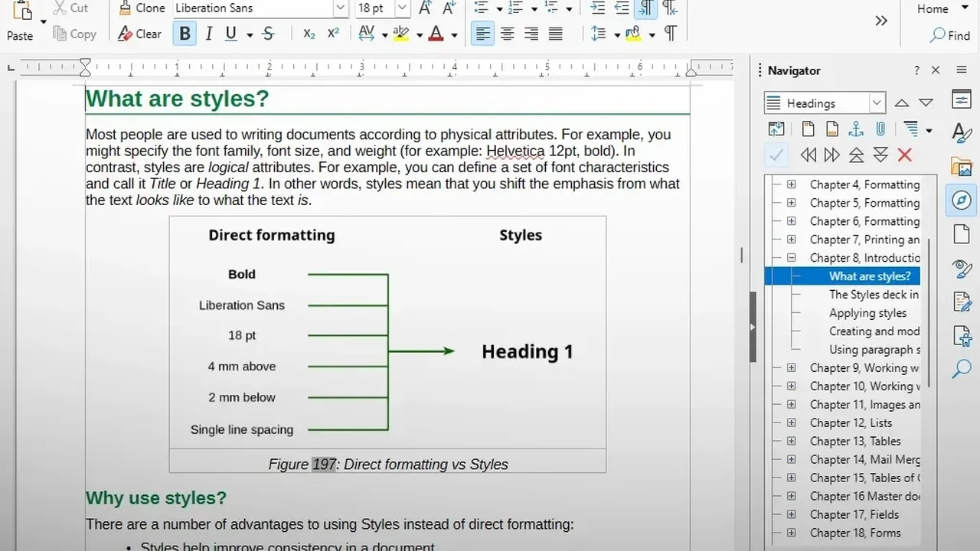
Task: Click the Clone formatting brush
Action: (x=142, y=8)
